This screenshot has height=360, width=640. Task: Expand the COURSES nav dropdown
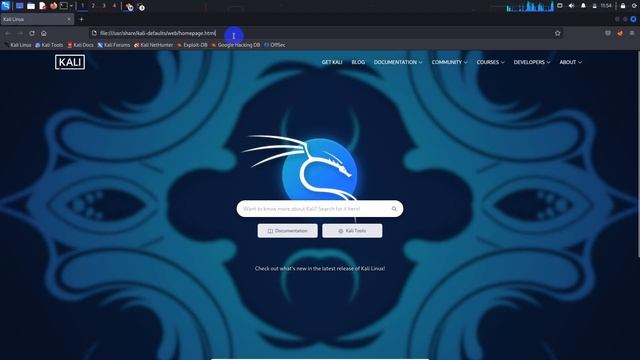point(490,62)
